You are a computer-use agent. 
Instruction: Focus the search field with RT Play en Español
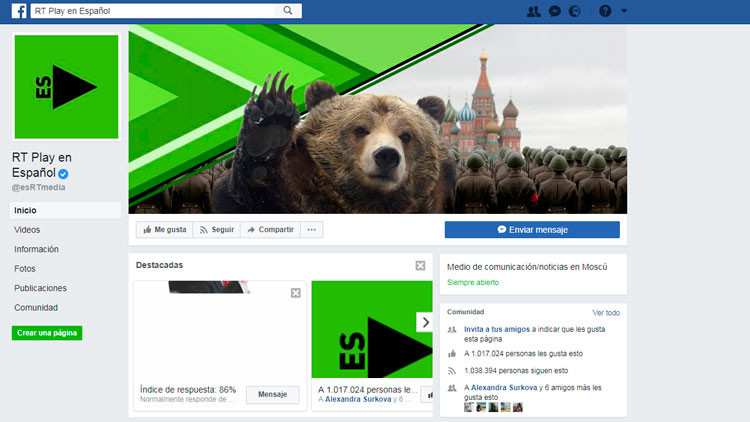click(x=155, y=11)
